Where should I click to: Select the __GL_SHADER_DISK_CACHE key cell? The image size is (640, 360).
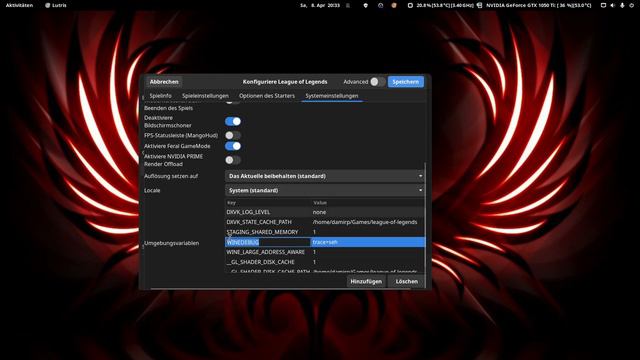pyautogui.click(x=268, y=262)
